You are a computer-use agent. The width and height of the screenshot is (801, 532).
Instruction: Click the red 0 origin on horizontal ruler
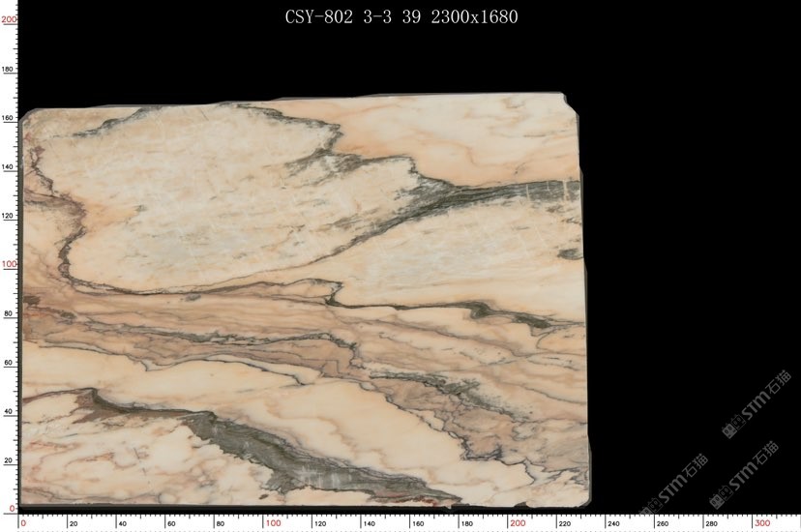coord(23,523)
